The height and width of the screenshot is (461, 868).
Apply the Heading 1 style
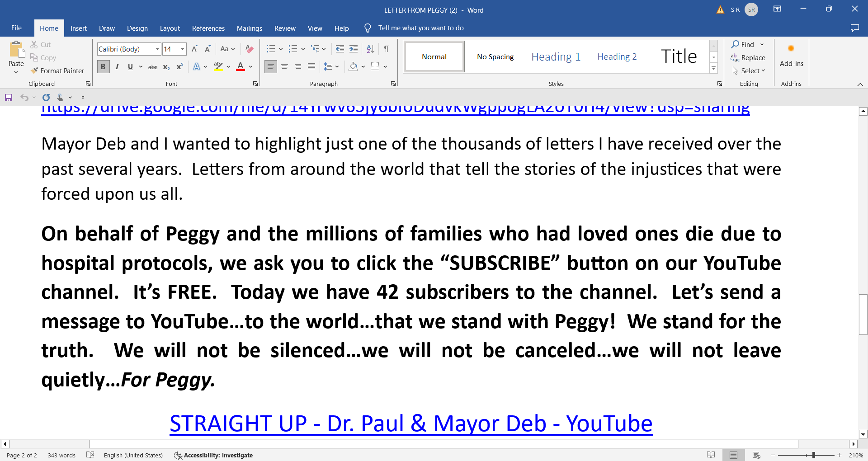click(556, 56)
